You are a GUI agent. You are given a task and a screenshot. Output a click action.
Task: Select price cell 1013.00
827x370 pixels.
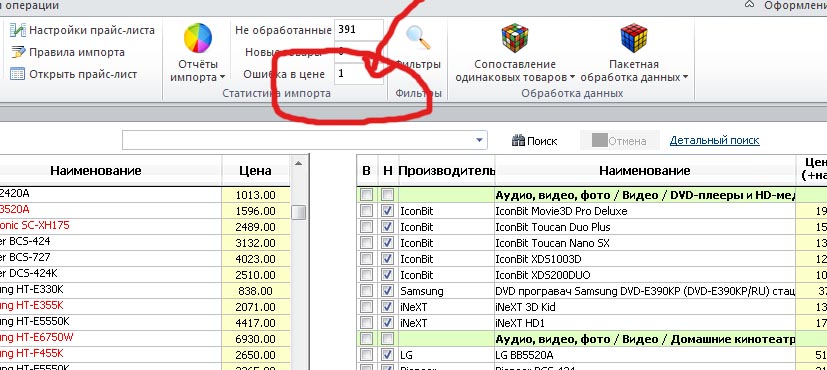[x=256, y=195]
